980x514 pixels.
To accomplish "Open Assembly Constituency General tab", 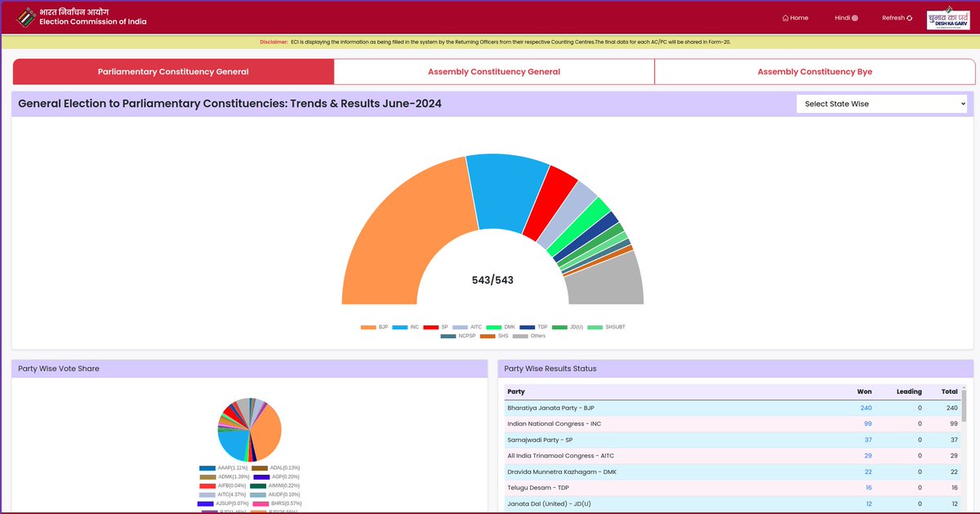I will [x=494, y=72].
